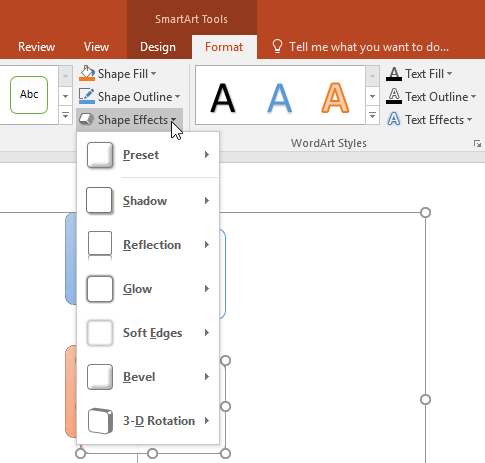
Task: Apply the blue A WordArt style
Action: pos(279,98)
